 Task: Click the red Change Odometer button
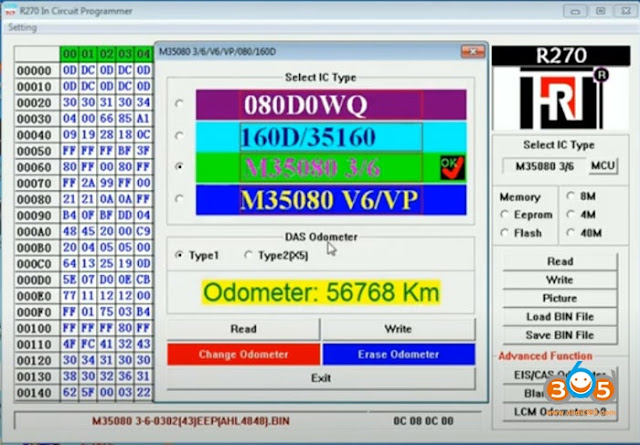pyautogui.click(x=244, y=354)
